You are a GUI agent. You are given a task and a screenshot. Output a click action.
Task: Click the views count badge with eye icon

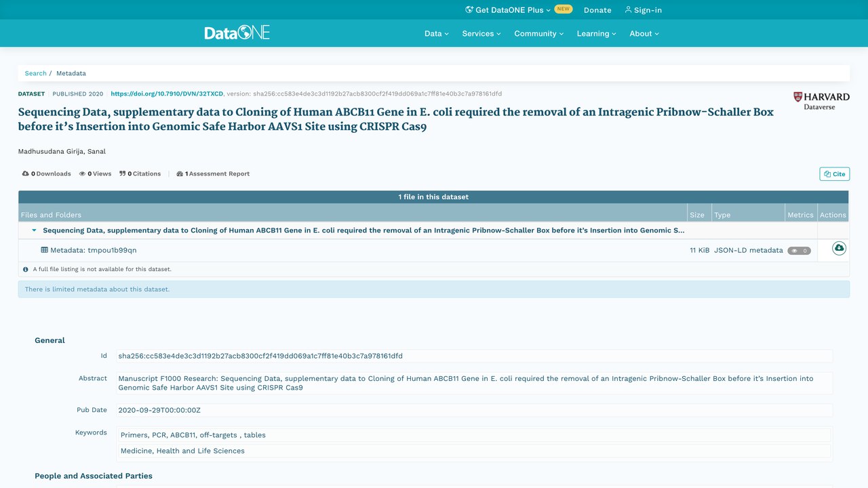[799, 251]
